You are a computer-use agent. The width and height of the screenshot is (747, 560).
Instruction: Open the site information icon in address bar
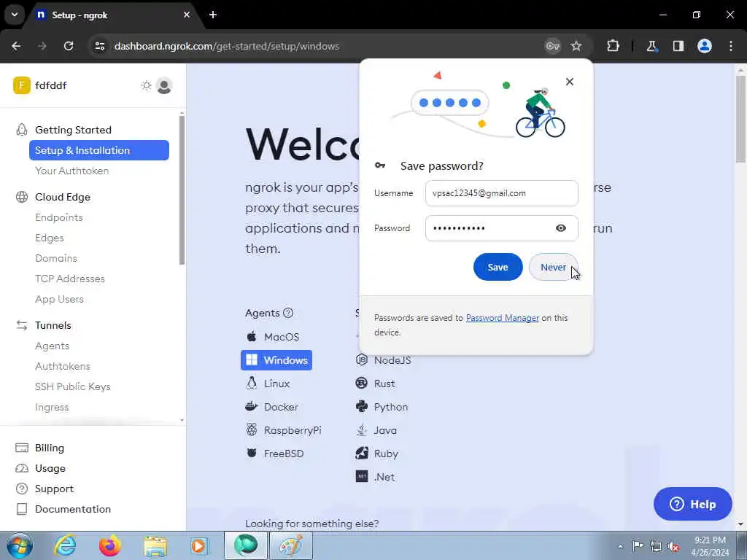(x=99, y=46)
